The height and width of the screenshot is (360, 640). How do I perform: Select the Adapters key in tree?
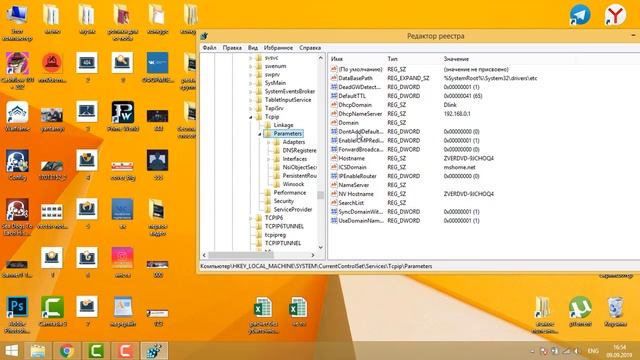coord(293,142)
